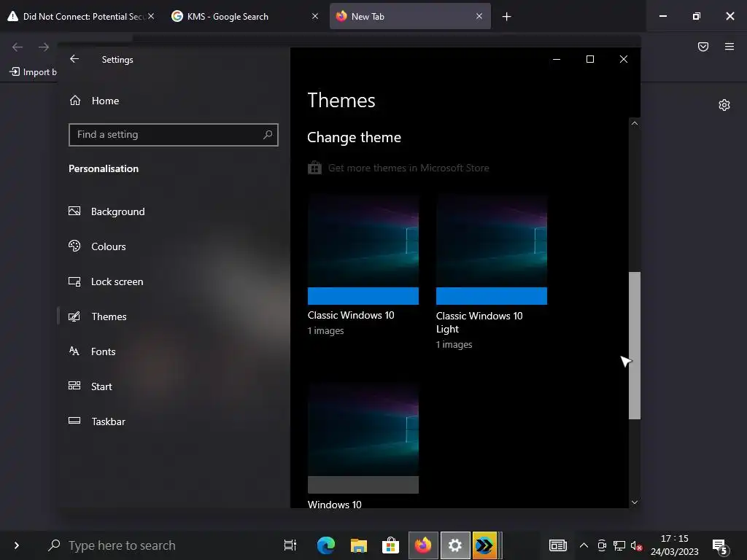Viewport: 747px width, 560px height.
Task: Click the Settings scrollbar up arrow
Action: pyautogui.click(x=635, y=123)
